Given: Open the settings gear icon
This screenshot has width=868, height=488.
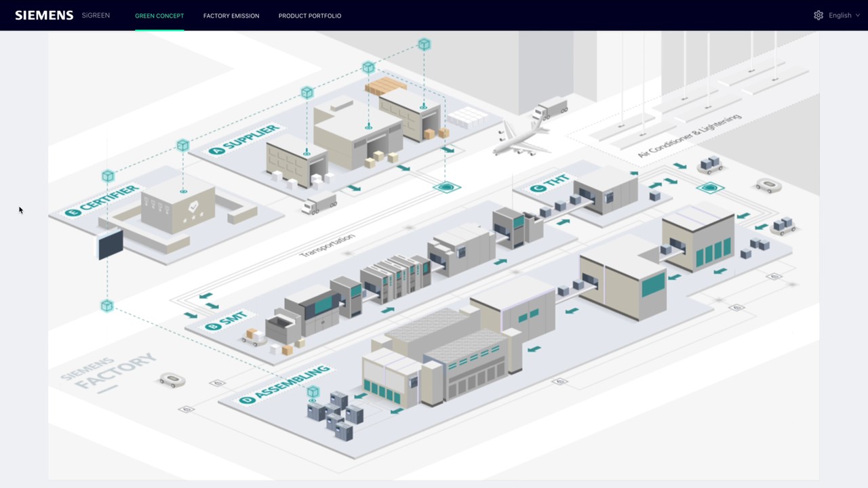Looking at the screenshot, I should pyautogui.click(x=818, y=15).
